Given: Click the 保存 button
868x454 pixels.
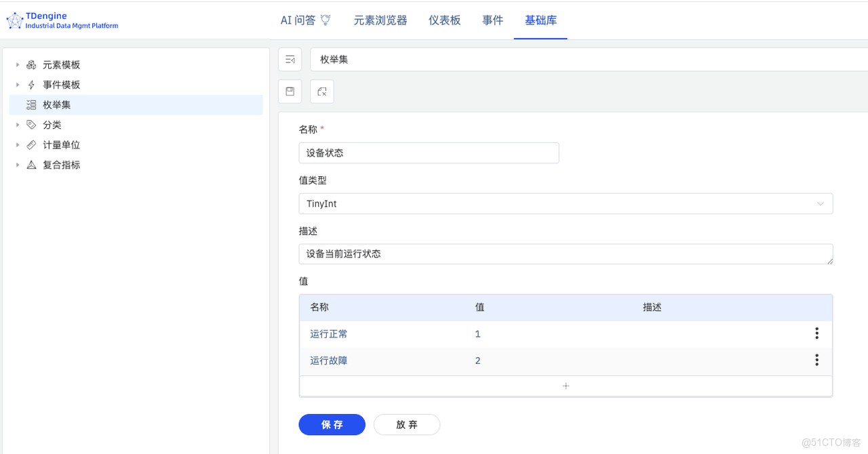Looking at the screenshot, I should click(332, 425).
